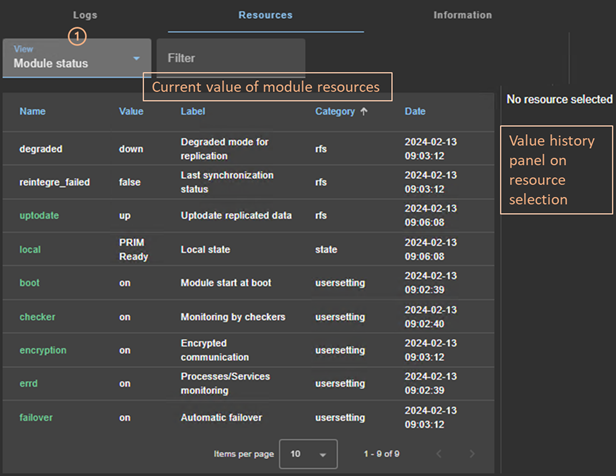This screenshot has width=616, height=476.
Task: Open the boot resource history
Action: [x=29, y=283]
